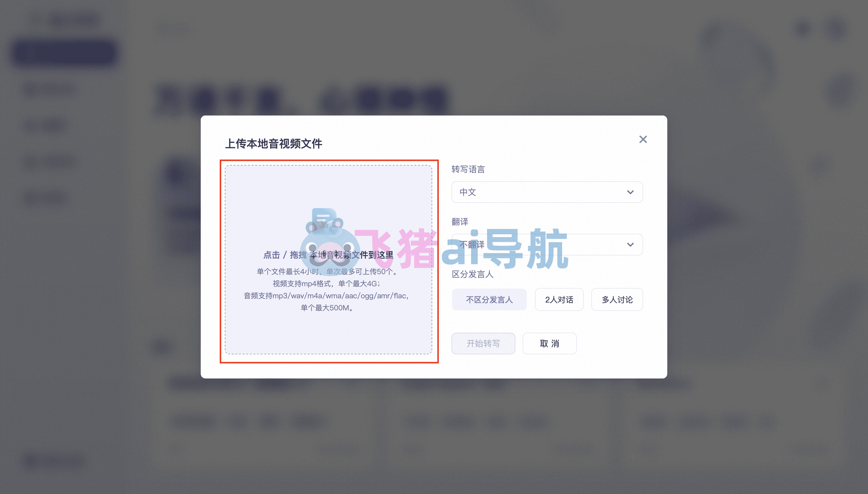Image resolution: width=868 pixels, height=494 pixels.
Task: Click the dashed upload drop zone
Action: coord(328,260)
